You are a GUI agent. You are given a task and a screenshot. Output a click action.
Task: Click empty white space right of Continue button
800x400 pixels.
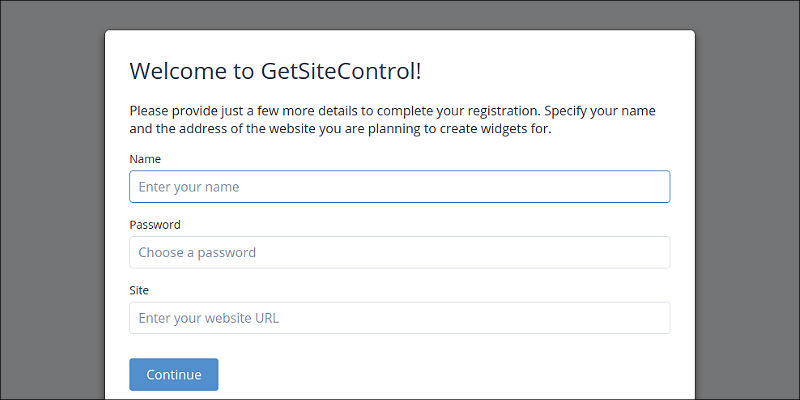(x=450, y=375)
